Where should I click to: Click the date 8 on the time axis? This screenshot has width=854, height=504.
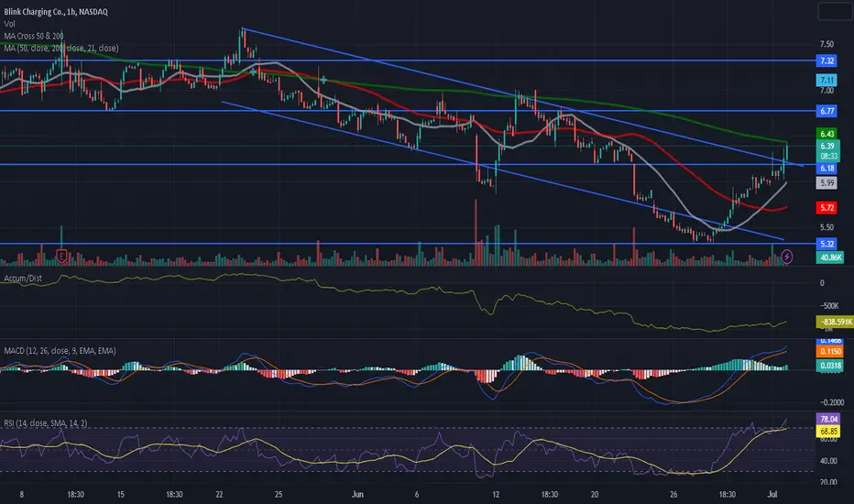point(21,495)
